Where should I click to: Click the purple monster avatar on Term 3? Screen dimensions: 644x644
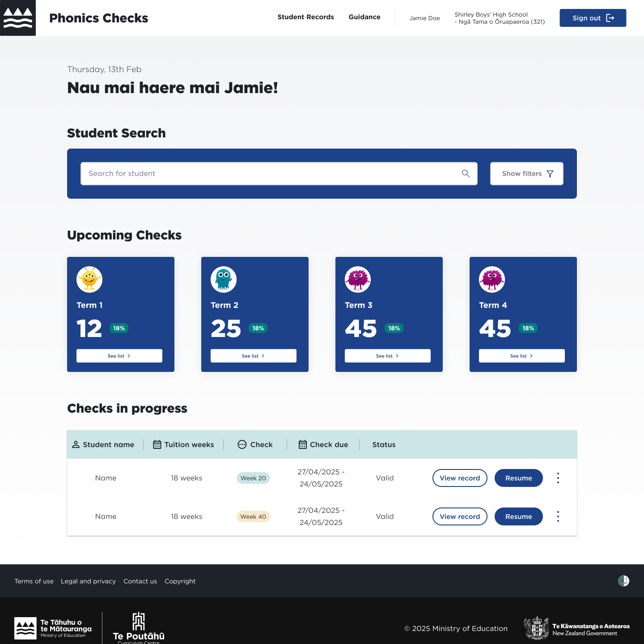(358, 279)
